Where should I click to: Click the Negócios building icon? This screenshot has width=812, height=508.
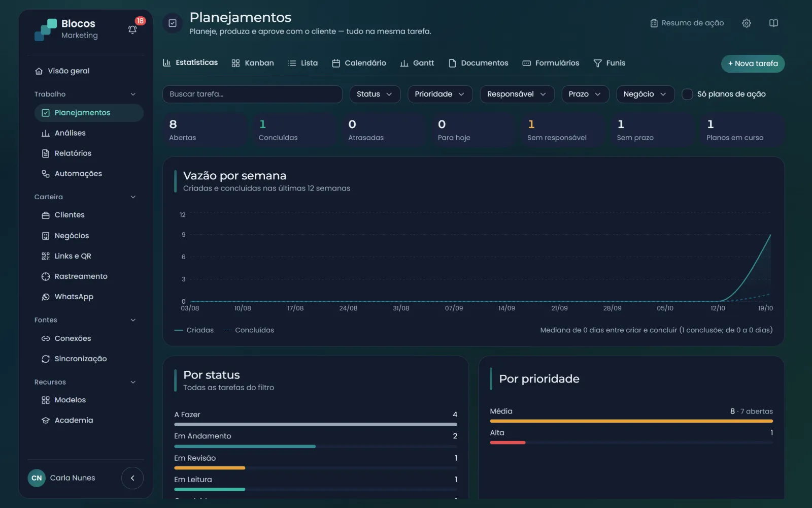pos(46,236)
